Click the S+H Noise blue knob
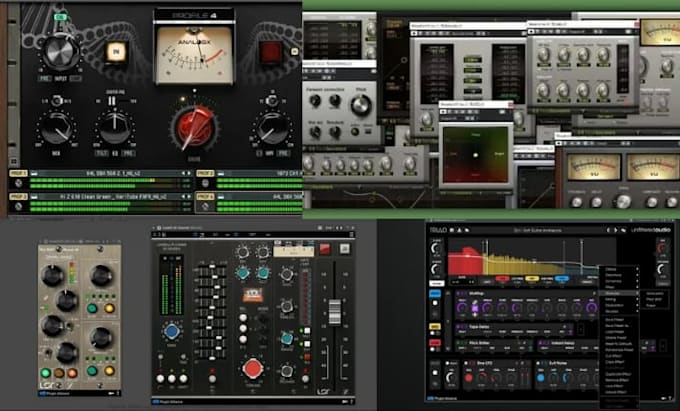This screenshot has width=680, height=411. [x=541, y=378]
